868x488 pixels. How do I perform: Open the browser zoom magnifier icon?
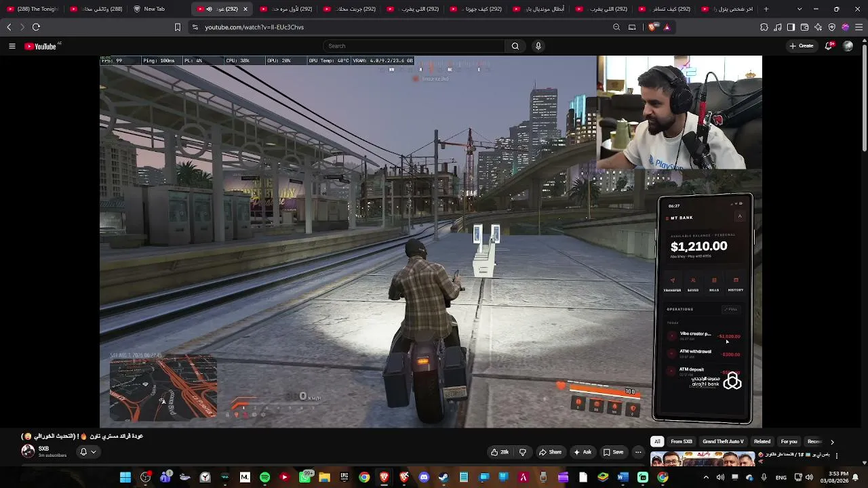point(616,27)
